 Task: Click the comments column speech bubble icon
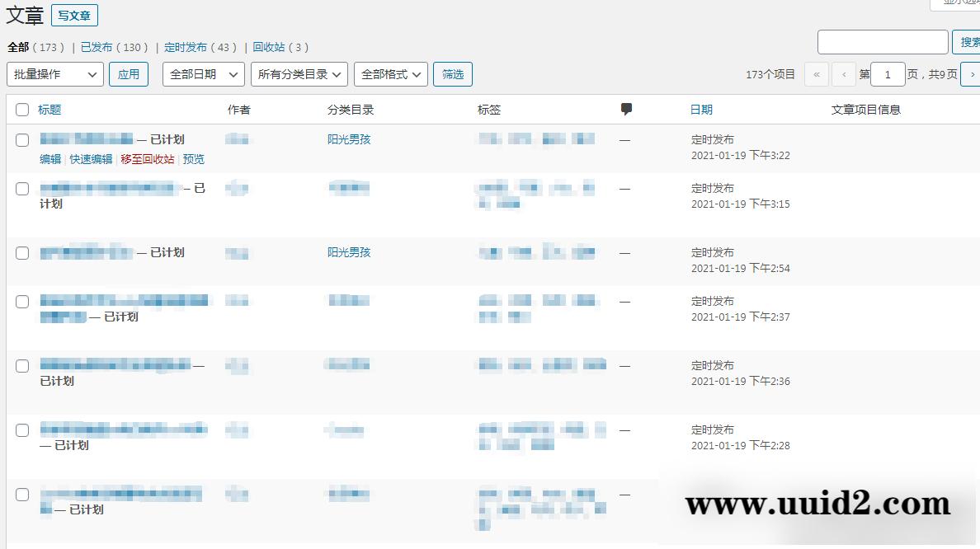point(626,109)
